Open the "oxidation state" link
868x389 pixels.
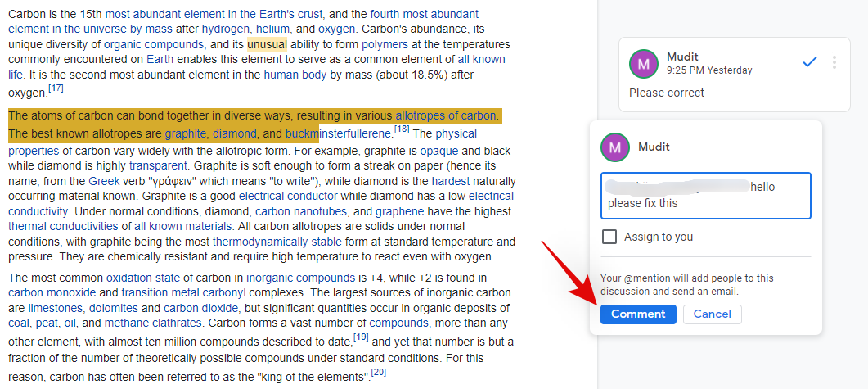coord(142,278)
